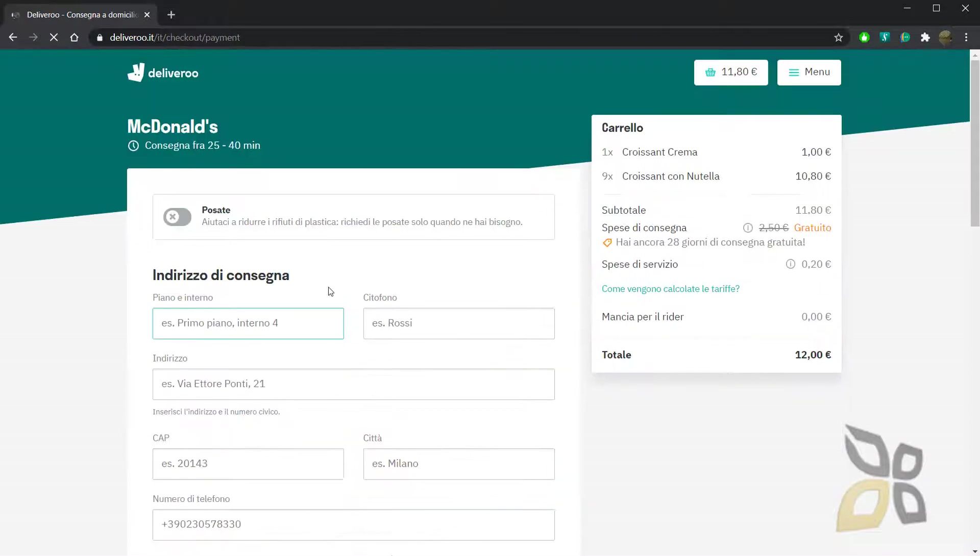Close the Deliveroo browser tab
The height and width of the screenshot is (556, 980).
pyautogui.click(x=147, y=15)
